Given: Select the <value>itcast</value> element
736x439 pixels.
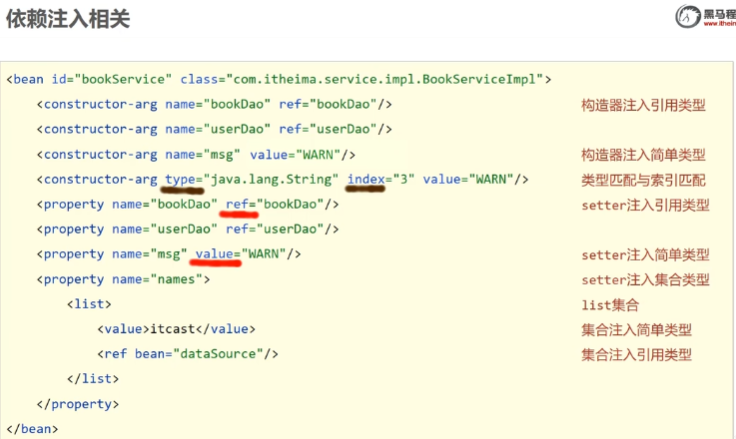Looking at the screenshot, I should pyautogui.click(x=176, y=329).
